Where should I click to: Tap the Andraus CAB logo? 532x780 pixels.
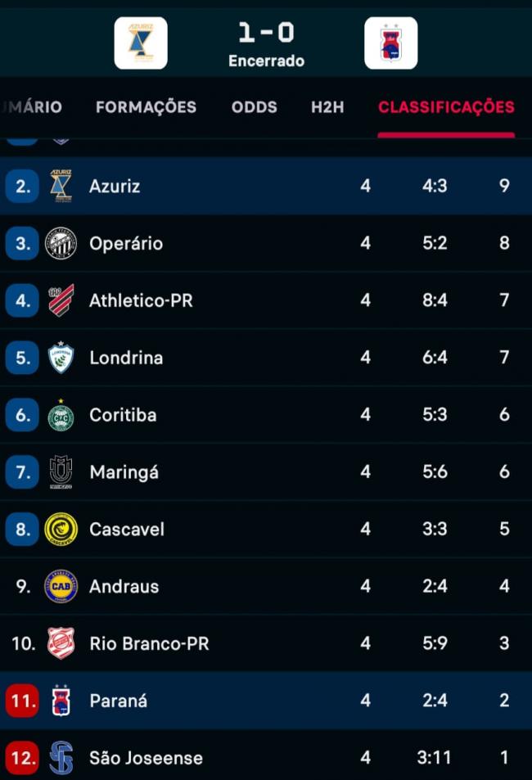click(61, 587)
